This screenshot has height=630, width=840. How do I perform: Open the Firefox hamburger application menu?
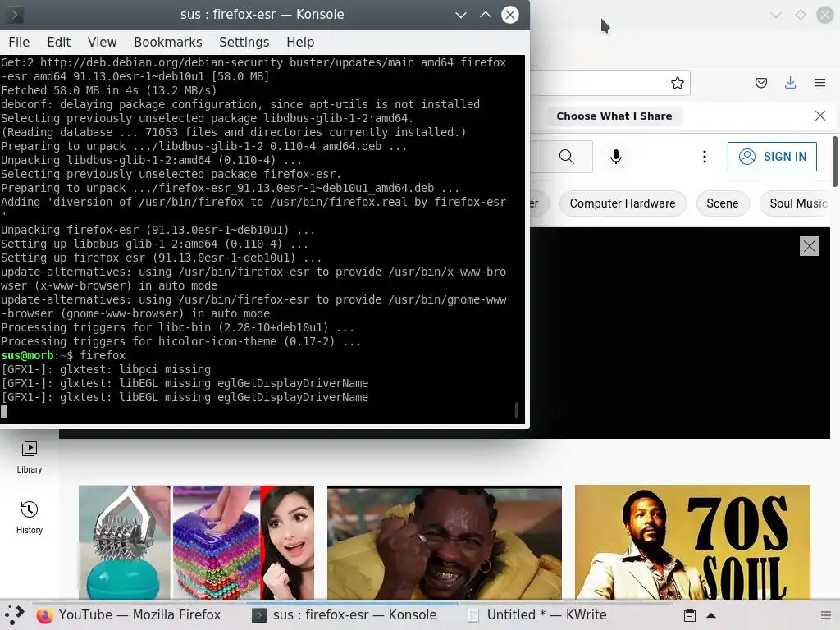[819, 83]
